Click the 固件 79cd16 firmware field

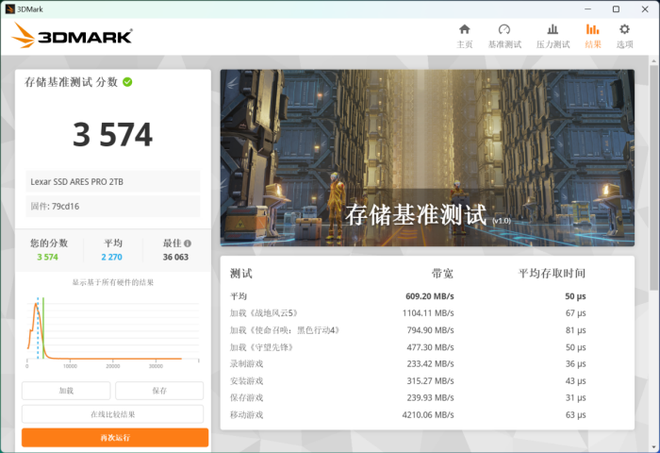click(x=113, y=206)
